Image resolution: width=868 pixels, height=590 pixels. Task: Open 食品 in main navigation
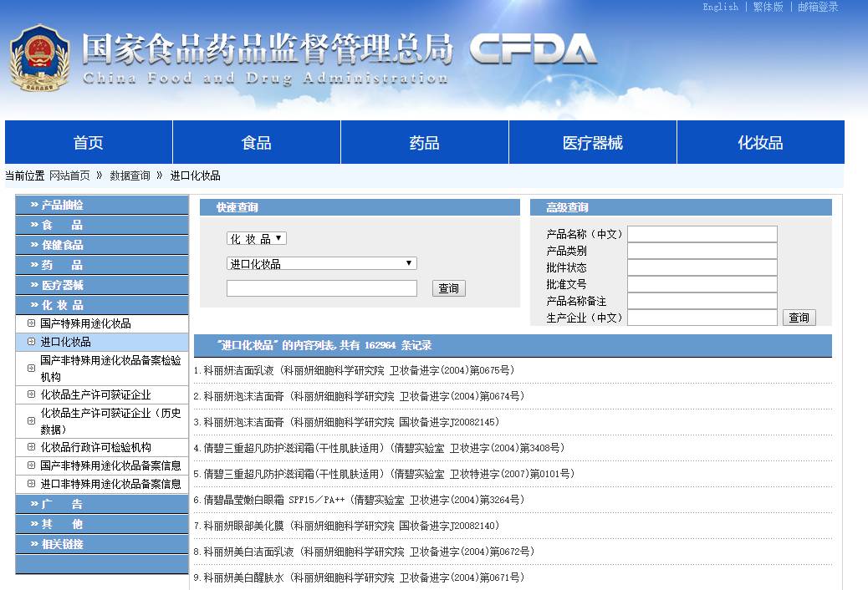[257, 142]
